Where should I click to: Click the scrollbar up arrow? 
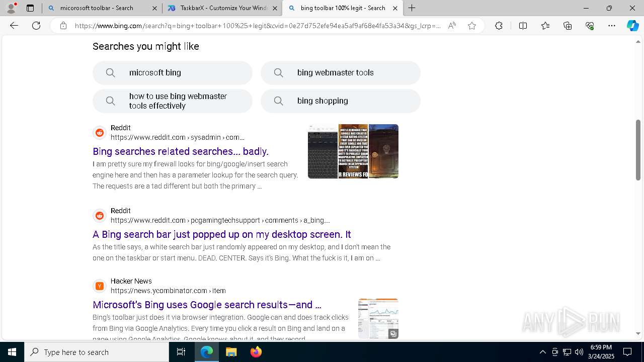(x=638, y=41)
